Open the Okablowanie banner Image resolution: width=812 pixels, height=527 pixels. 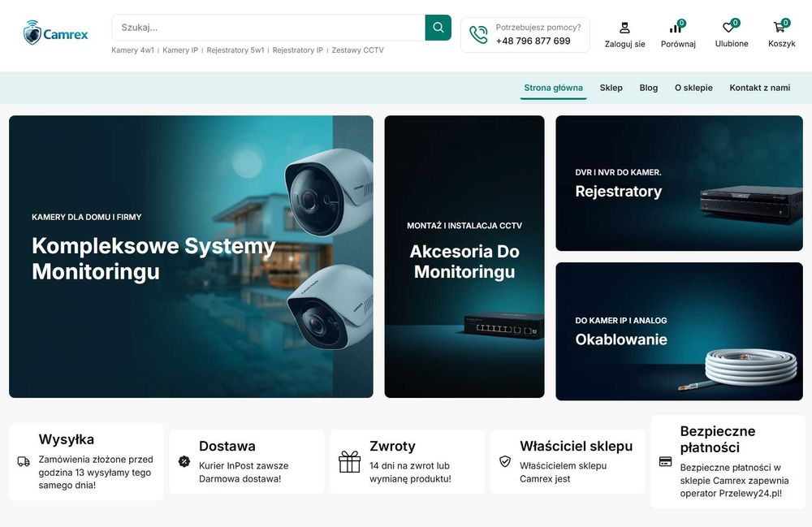(x=679, y=331)
